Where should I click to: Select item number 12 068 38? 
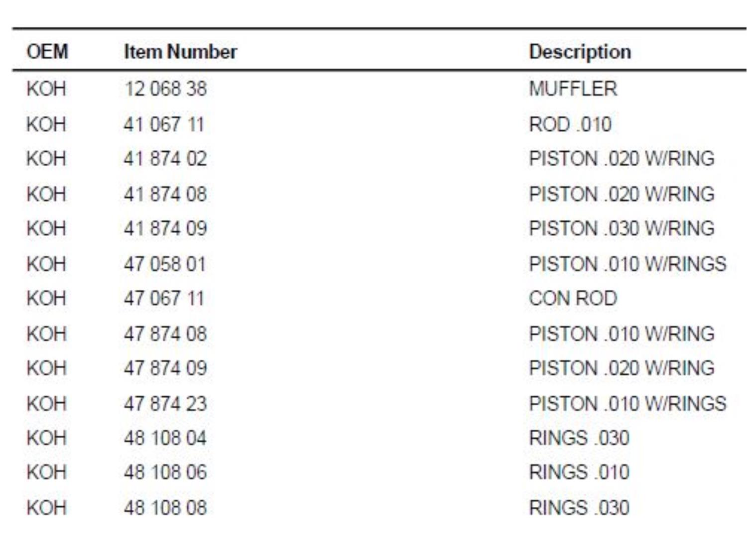click(x=165, y=89)
